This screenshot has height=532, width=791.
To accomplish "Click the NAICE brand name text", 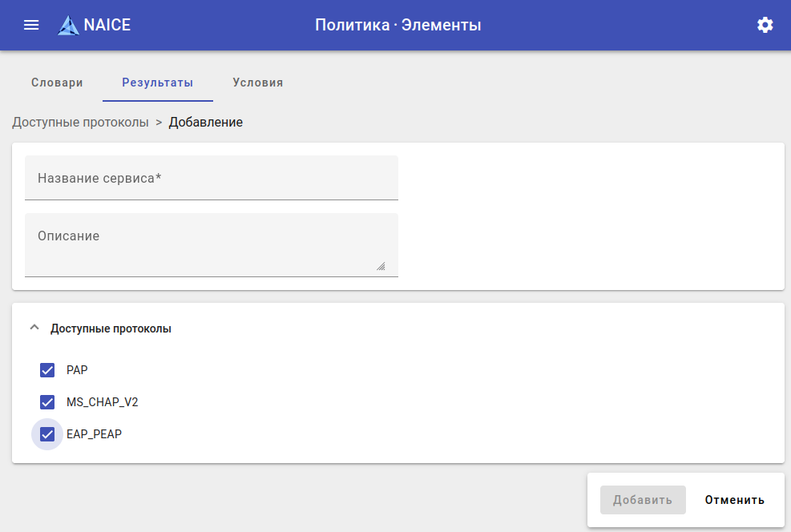I will [x=107, y=25].
